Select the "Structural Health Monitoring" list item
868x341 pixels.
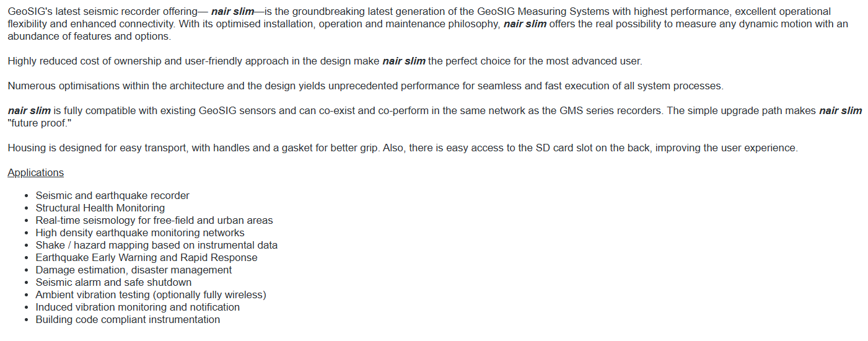click(100, 208)
